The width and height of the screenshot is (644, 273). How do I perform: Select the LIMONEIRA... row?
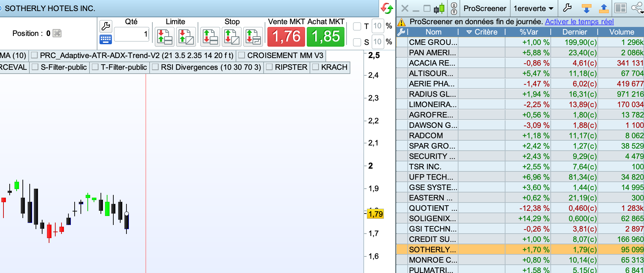pos(520,104)
